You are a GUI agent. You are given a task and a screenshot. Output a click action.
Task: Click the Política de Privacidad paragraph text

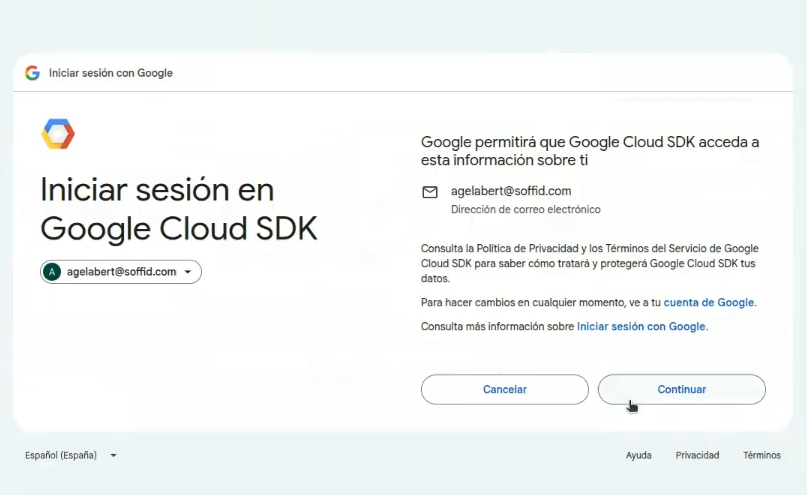(590, 263)
